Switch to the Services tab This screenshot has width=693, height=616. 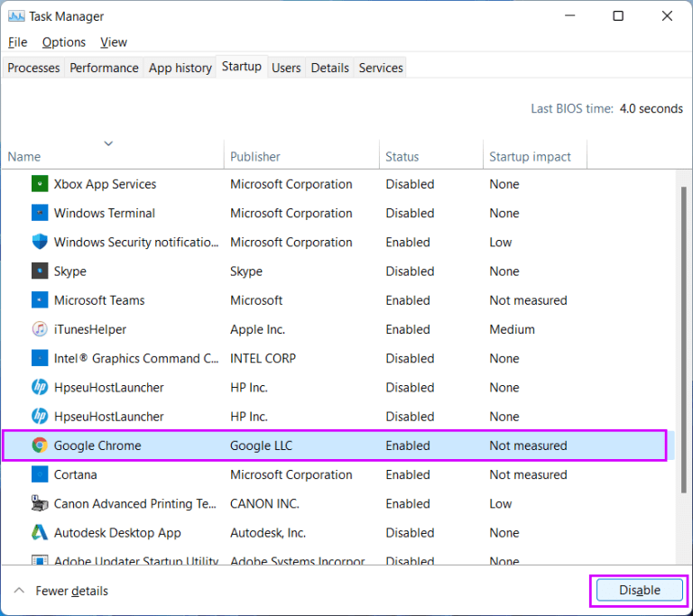click(x=381, y=68)
